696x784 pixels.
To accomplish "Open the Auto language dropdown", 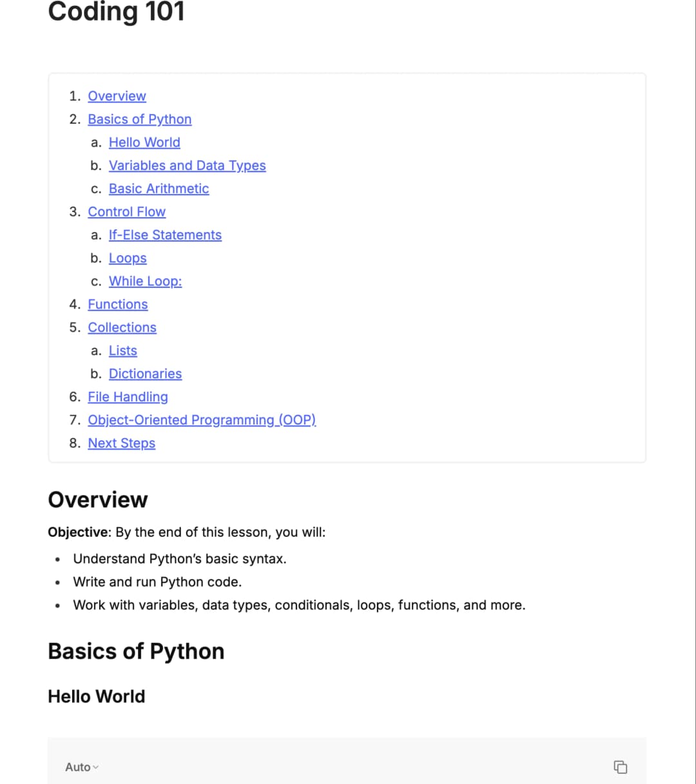I will click(x=82, y=767).
